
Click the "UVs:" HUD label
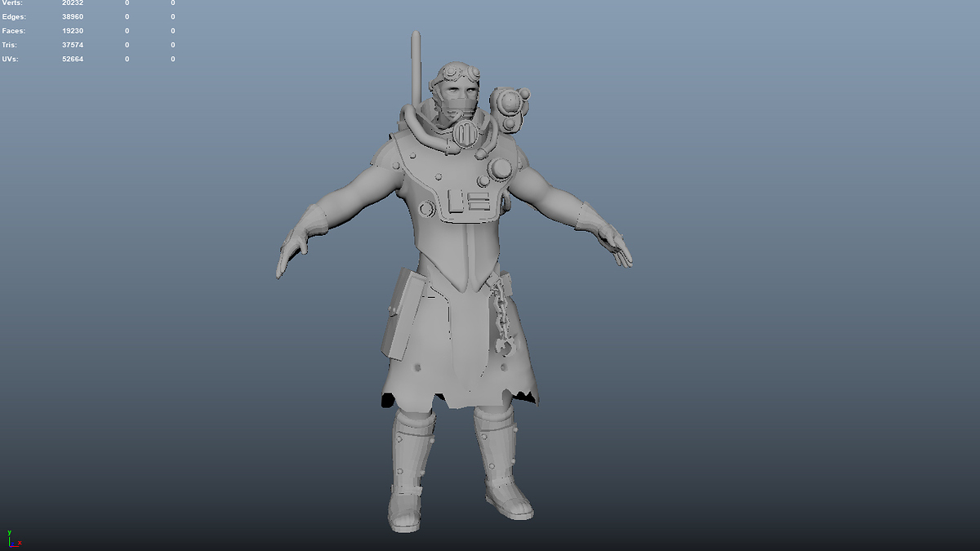coord(10,59)
